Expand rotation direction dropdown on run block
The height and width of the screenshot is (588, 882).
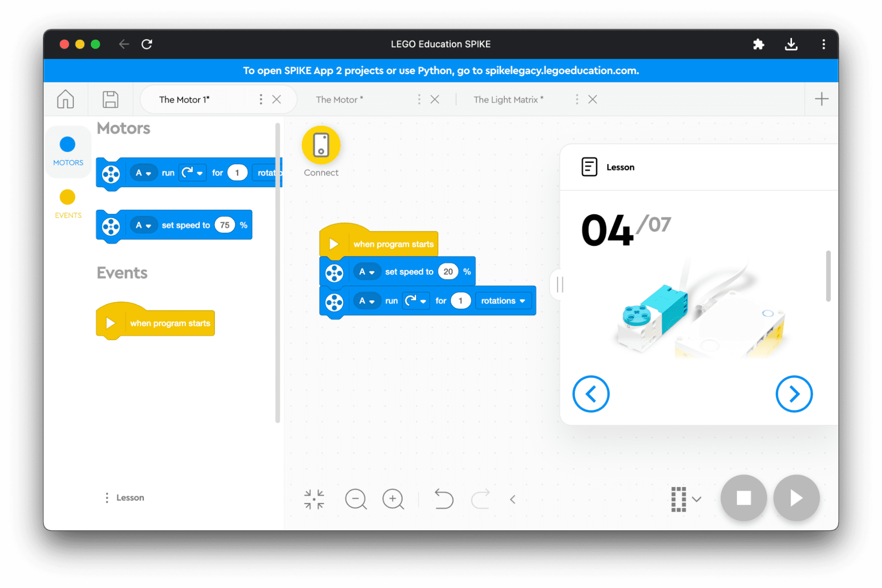pyautogui.click(x=425, y=300)
